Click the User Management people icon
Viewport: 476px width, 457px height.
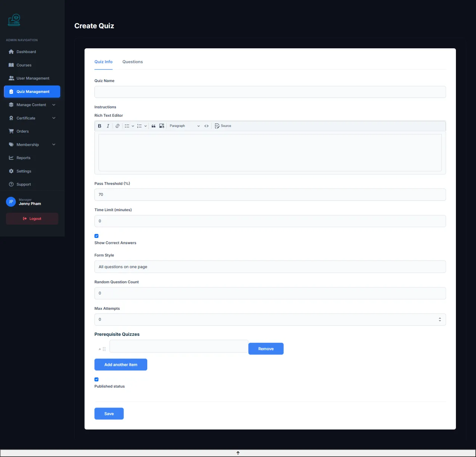point(11,78)
